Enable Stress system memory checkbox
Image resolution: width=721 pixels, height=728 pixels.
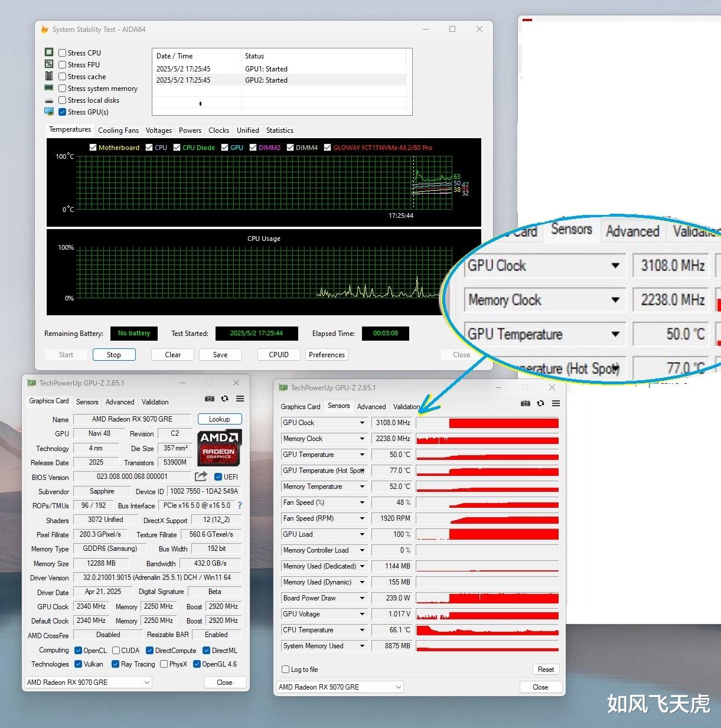(62, 88)
